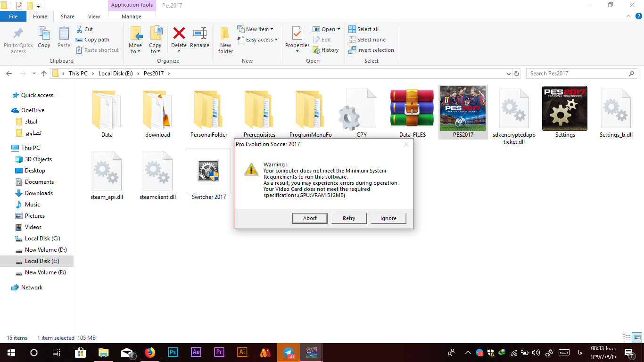Collapse the ribbon with chevron
The image size is (644, 362).
(627, 16)
